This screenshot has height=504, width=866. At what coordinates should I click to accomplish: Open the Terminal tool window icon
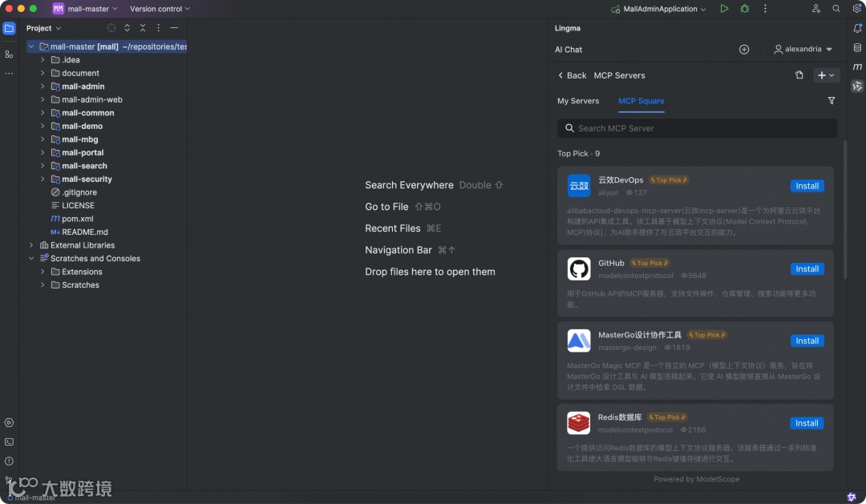(x=9, y=442)
